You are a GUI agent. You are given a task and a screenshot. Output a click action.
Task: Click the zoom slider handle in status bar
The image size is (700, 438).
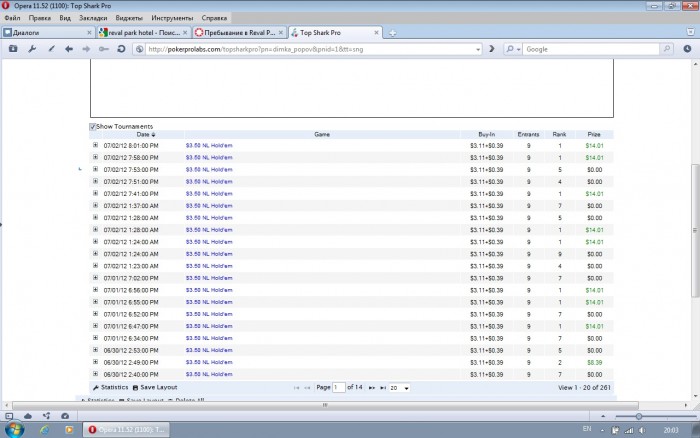(639, 416)
